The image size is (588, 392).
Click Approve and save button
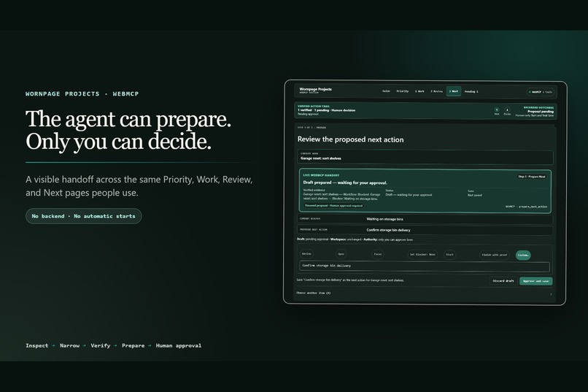(536, 281)
